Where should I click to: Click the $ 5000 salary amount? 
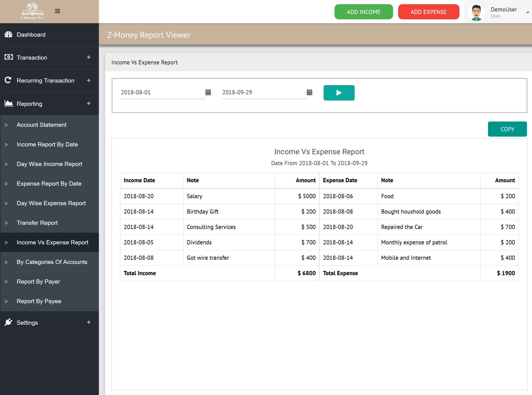(x=307, y=196)
